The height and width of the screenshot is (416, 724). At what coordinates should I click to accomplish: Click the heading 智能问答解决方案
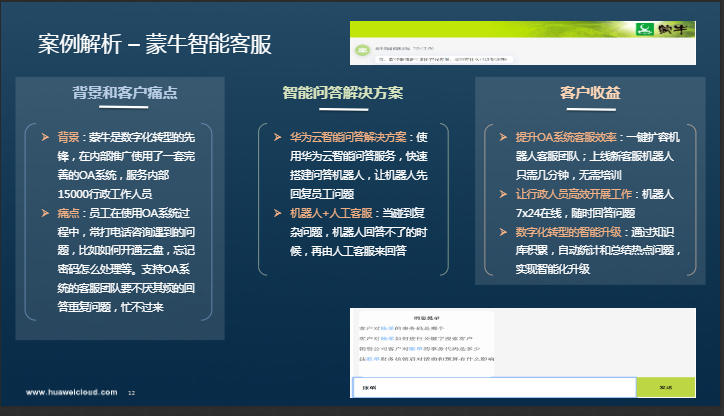coord(343,92)
